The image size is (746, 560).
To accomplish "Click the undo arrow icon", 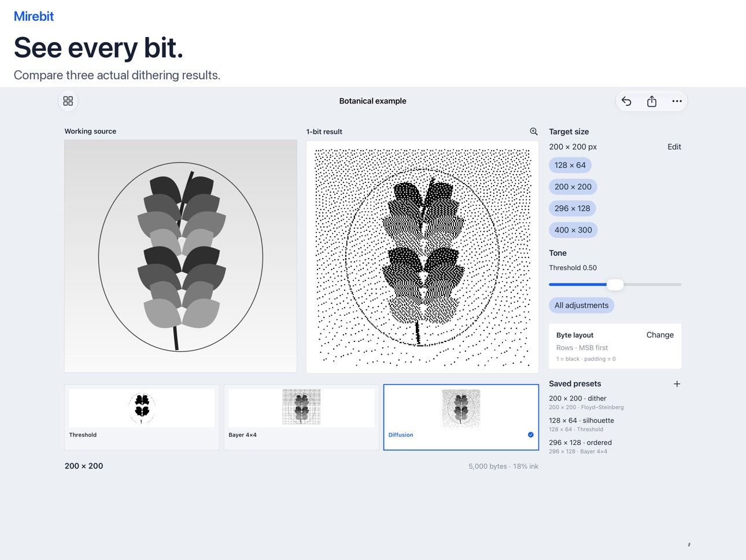I will pos(626,101).
